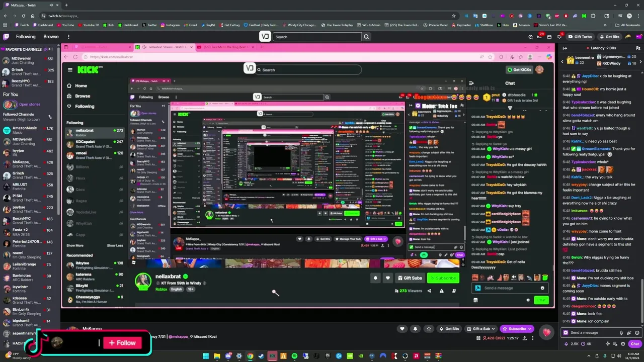This screenshot has width=644, height=362.
Task: Open the YouTube TV bookmark
Action: pos(88,25)
